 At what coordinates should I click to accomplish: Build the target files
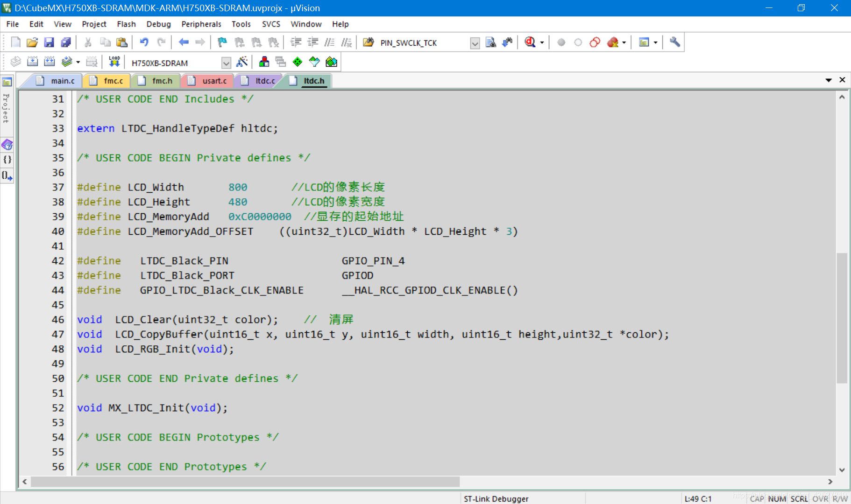click(32, 62)
